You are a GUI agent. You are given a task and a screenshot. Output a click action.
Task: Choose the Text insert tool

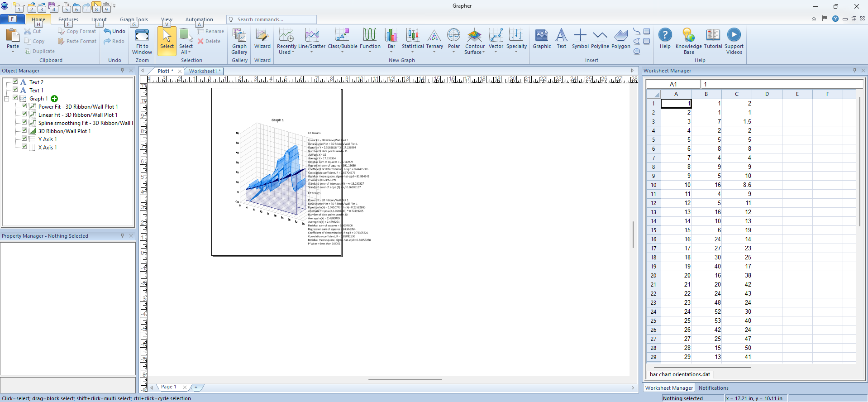tap(561, 39)
